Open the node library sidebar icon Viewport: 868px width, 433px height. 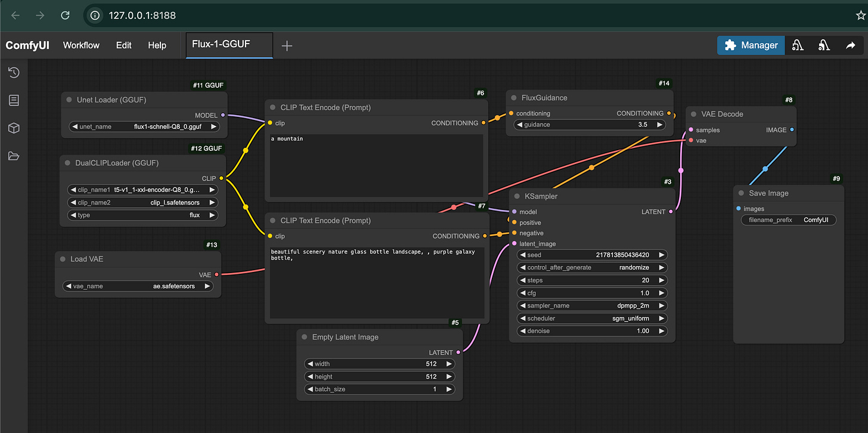click(14, 100)
